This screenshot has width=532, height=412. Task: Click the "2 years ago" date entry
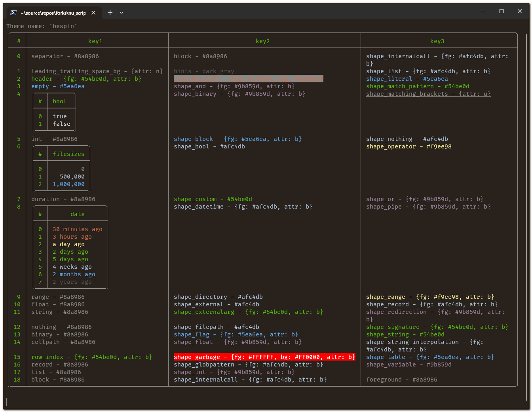(x=72, y=282)
